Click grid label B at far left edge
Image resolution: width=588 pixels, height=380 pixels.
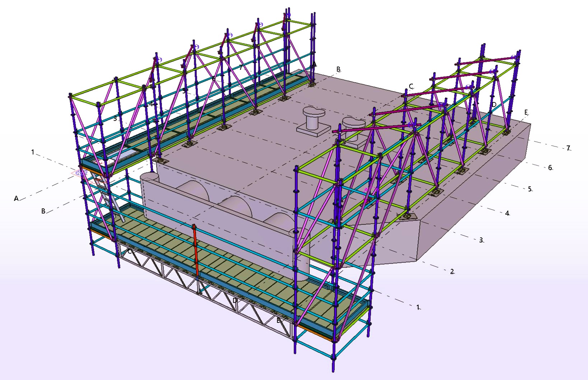pyautogui.click(x=43, y=211)
